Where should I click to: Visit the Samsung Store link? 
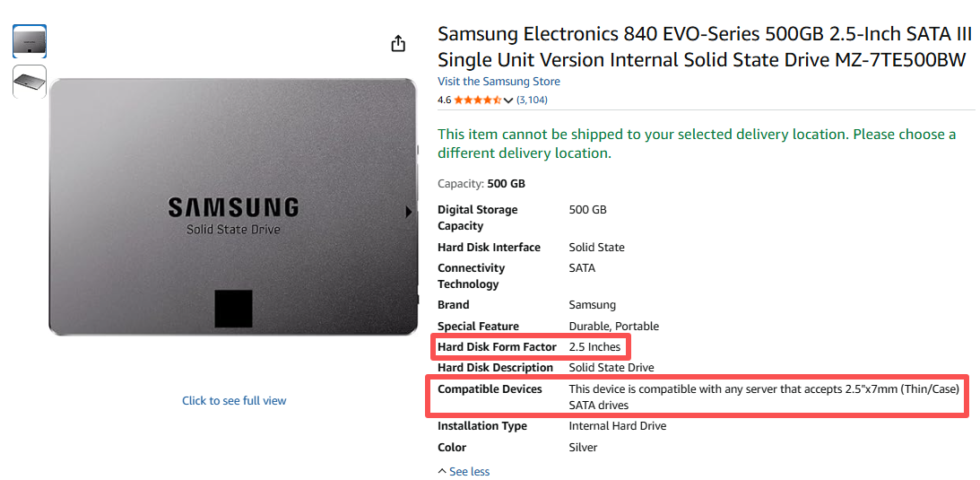pos(499,82)
